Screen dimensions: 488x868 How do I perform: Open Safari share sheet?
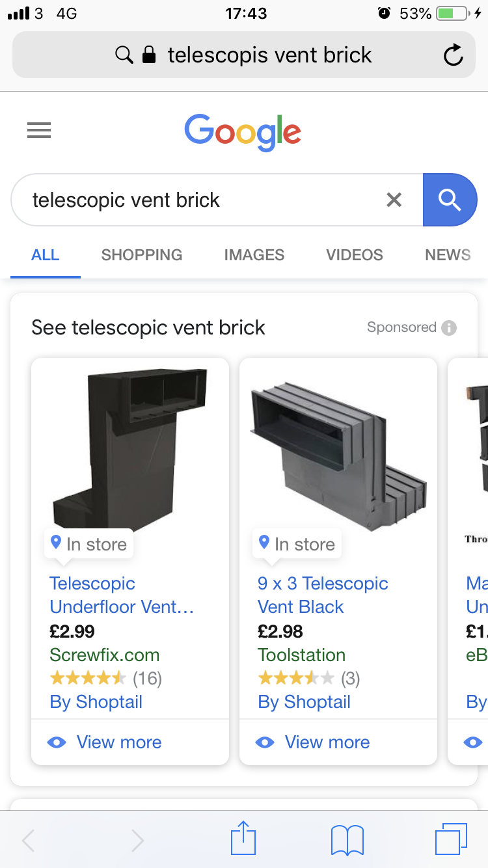pos(243,838)
